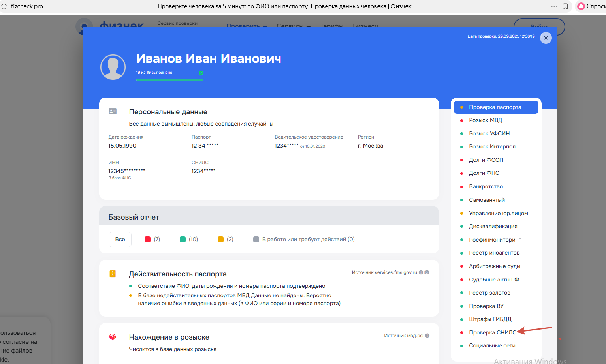This screenshot has width=606, height=364.
Task: Close the report modal with X button
Action: pos(546,38)
